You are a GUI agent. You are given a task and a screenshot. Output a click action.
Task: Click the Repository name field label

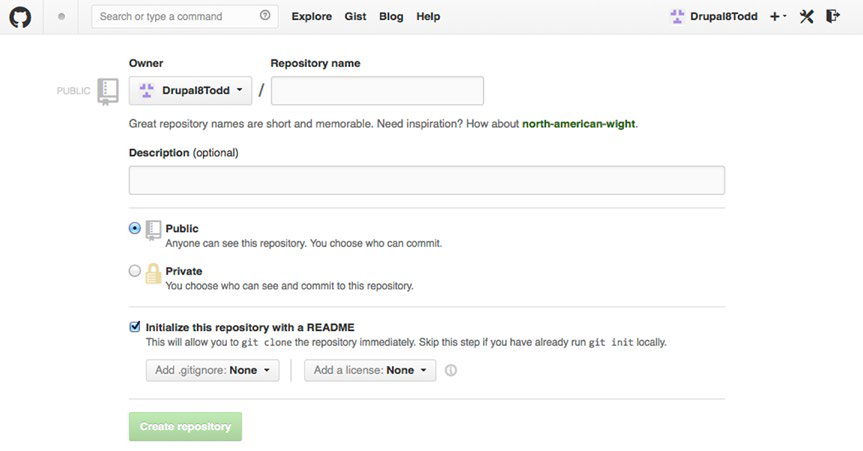click(315, 63)
